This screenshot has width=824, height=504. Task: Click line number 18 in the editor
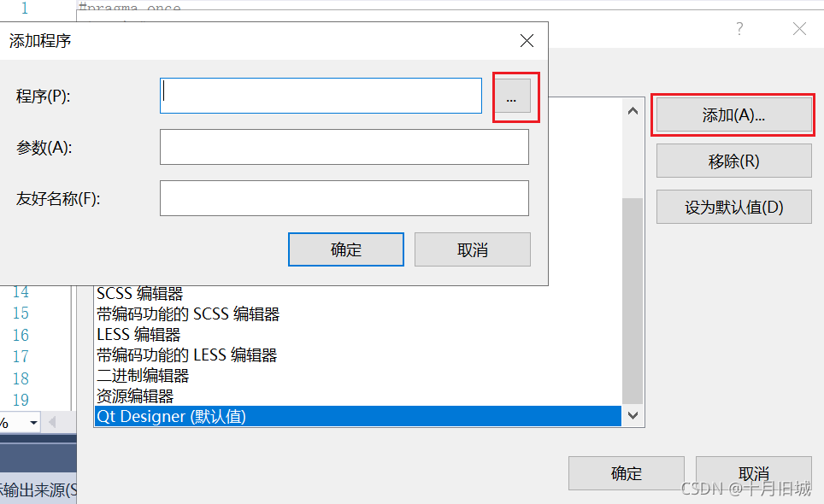click(21, 378)
